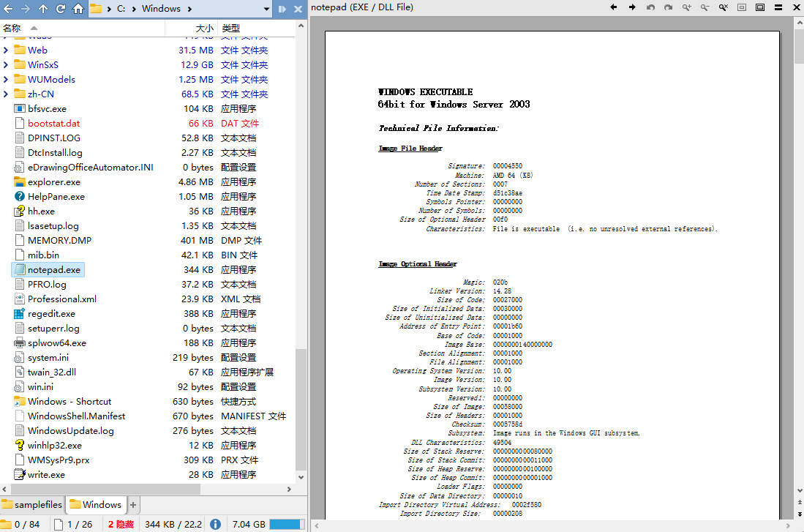Toggle the dual pane split icon
The height and width of the screenshot is (532, 804).
click(282, 9)
